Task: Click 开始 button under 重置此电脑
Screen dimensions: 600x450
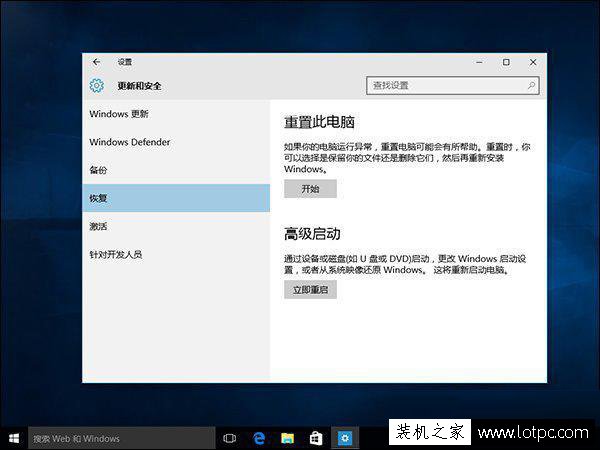Action: pos(310,189)
